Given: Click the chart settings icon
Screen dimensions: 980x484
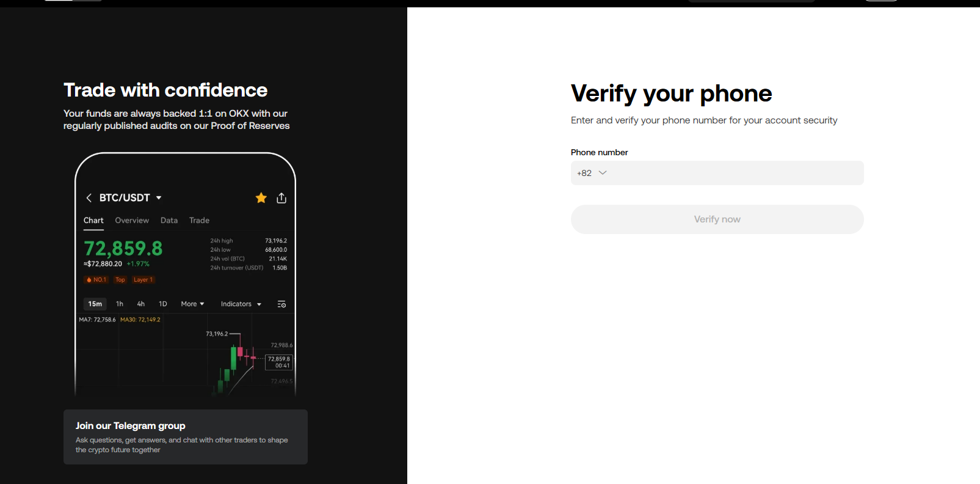Looking at the screenshot, I should (281, 304).
